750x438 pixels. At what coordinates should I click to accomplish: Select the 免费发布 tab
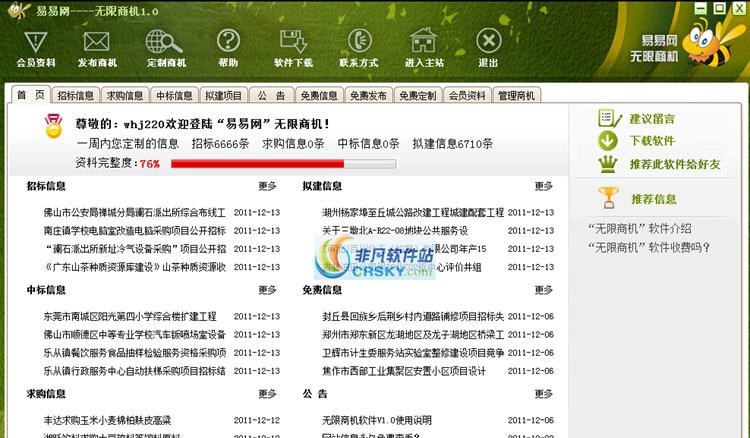click(368, 95)
